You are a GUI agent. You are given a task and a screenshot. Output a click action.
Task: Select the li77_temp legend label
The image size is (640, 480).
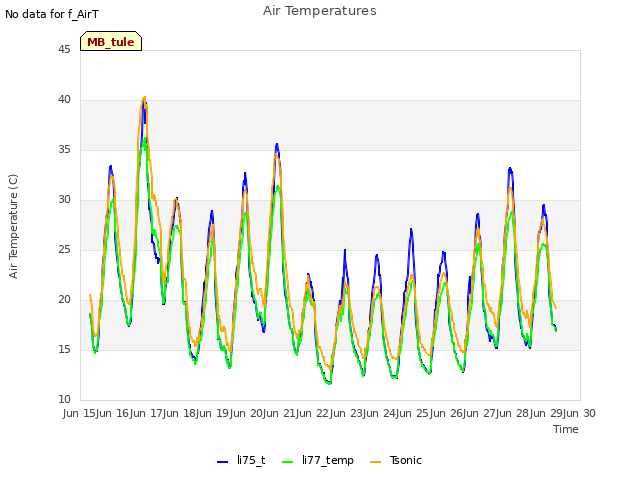click(x=328, y=460)
